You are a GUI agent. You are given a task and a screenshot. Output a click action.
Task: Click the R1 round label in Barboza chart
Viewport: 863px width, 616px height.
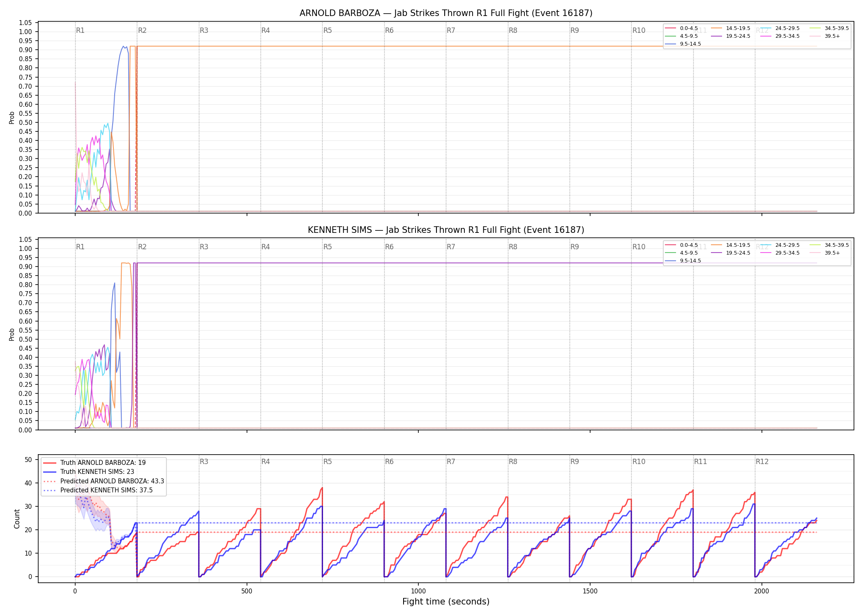click(80, 30)
